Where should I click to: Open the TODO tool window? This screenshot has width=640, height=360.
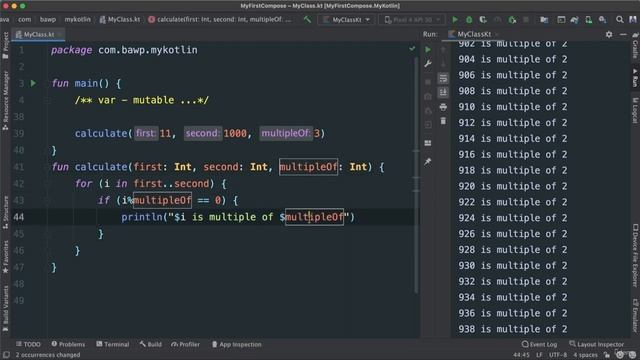[x=28, y=344]
